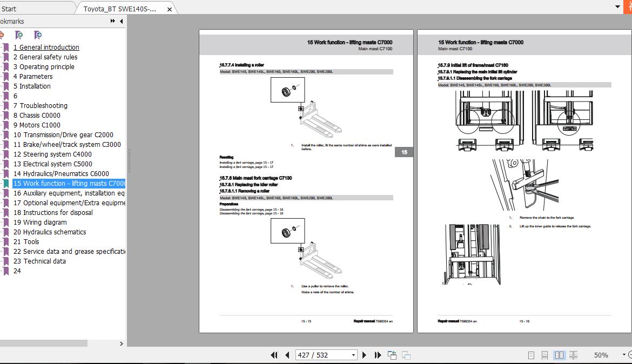Viewport: 632px width, 364px height.
Task: Open the page number dropdown list
Action: point(353,355)
